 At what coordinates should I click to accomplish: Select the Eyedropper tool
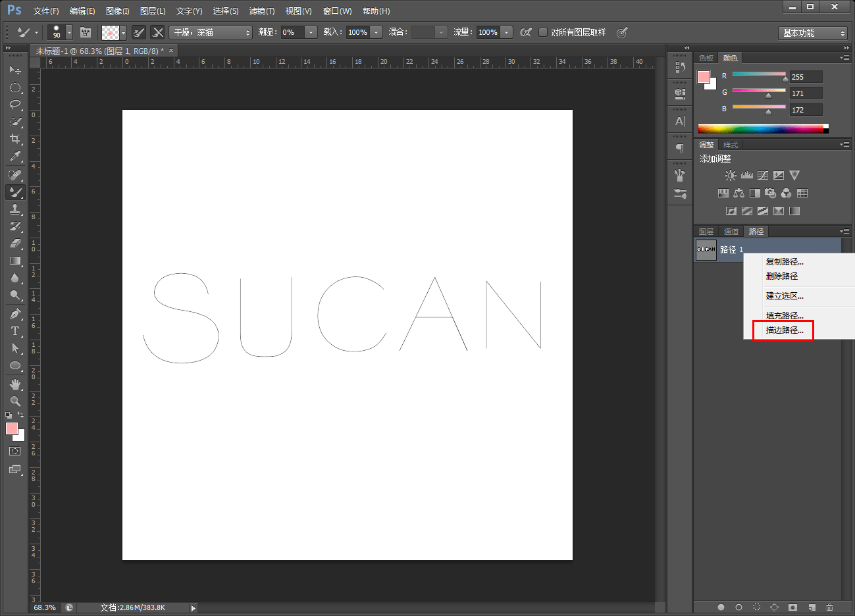click(15, 156)
